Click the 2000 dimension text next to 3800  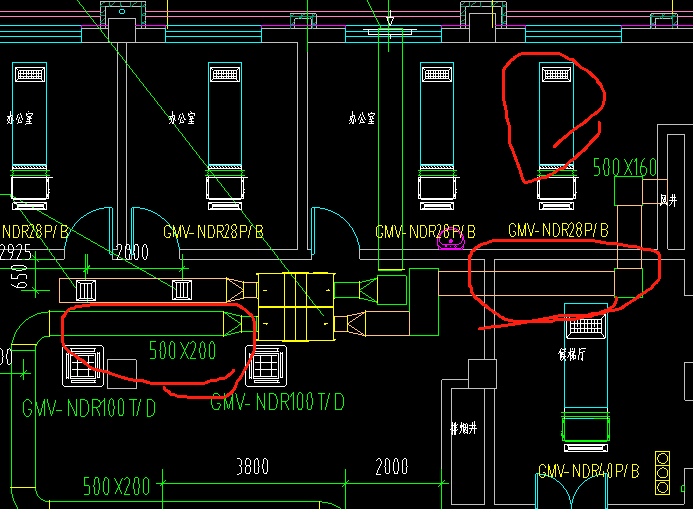392,466
